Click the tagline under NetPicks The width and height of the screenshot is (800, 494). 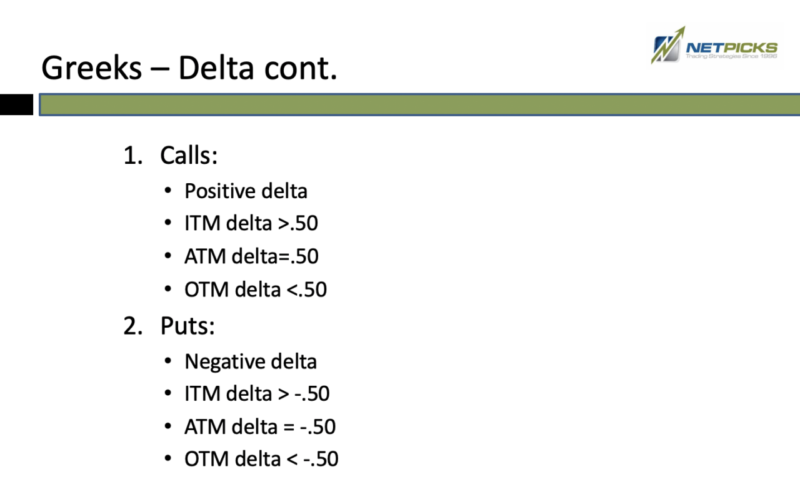(x=731, y=56)
